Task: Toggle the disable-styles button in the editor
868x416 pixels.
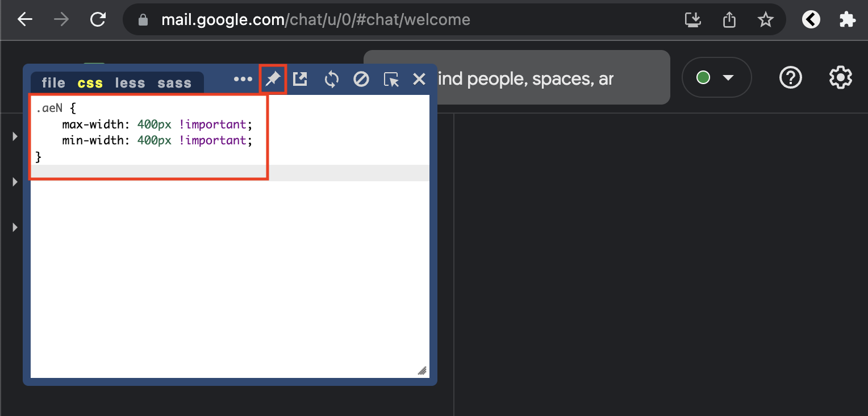Action: pos(361,79)
